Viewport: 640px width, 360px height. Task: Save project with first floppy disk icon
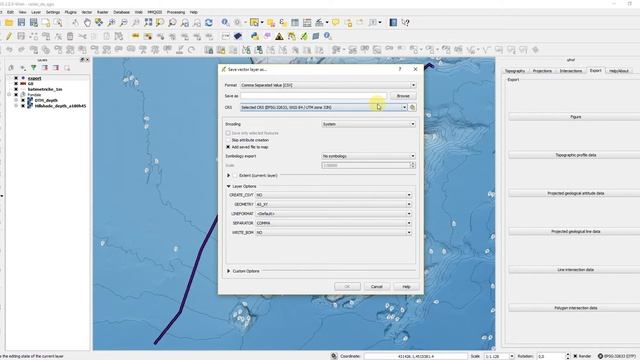pos(21,23)
